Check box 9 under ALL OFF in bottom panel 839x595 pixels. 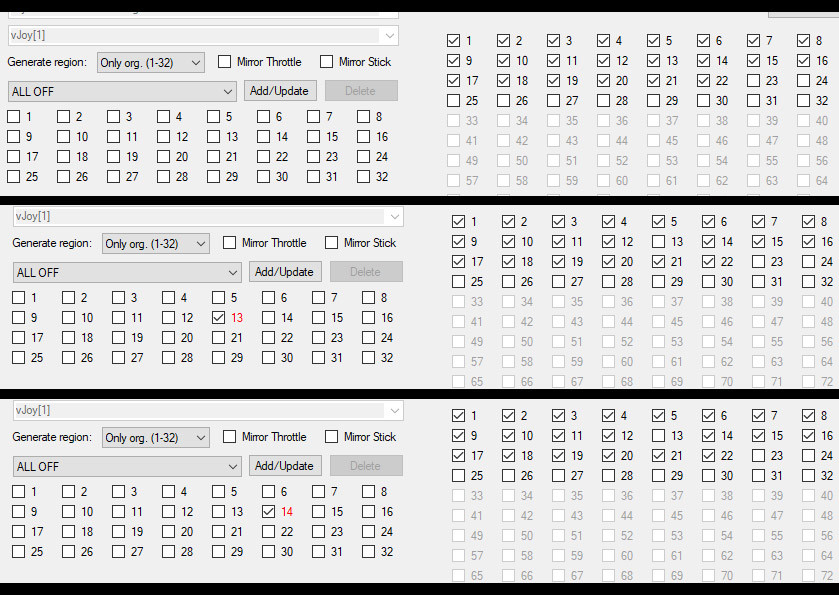(18, 512)
